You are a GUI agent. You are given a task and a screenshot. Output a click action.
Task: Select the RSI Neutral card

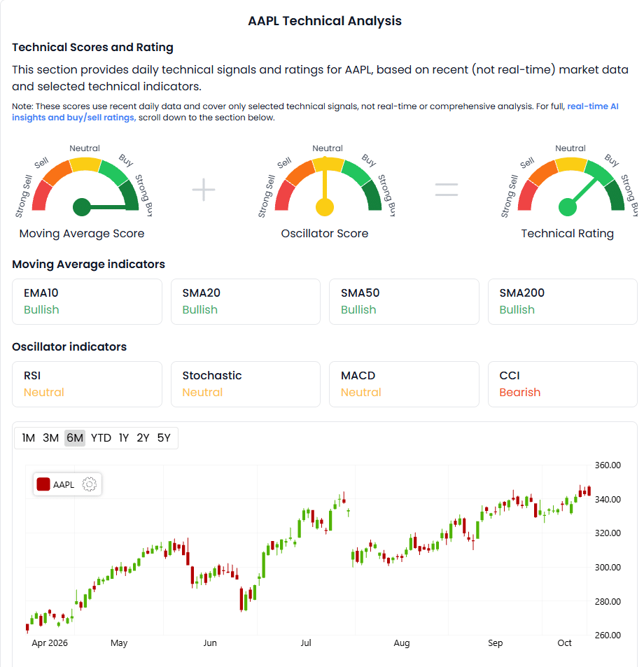click(x=87, y=384)
